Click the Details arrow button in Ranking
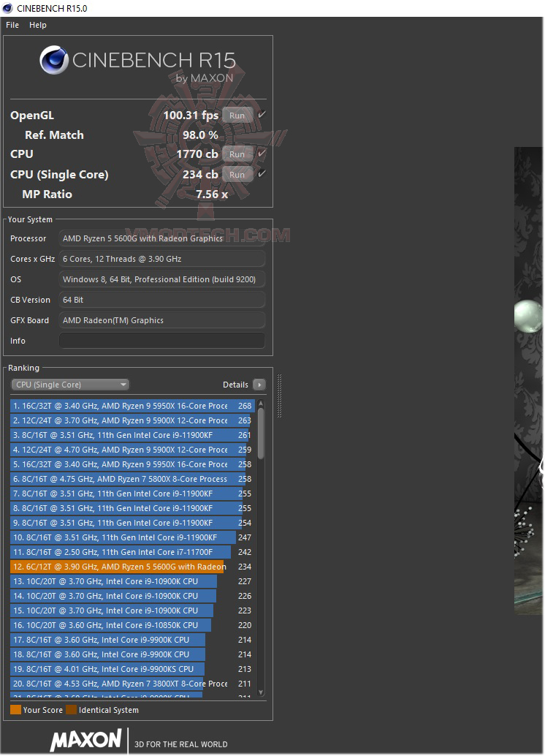Screen dimensions: 545x756 pyautogui.click(x=259, y=385)
